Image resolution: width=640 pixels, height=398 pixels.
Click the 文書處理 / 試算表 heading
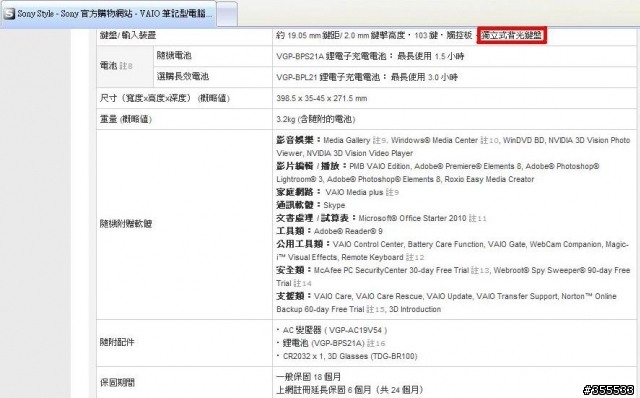tap(312, 218)
